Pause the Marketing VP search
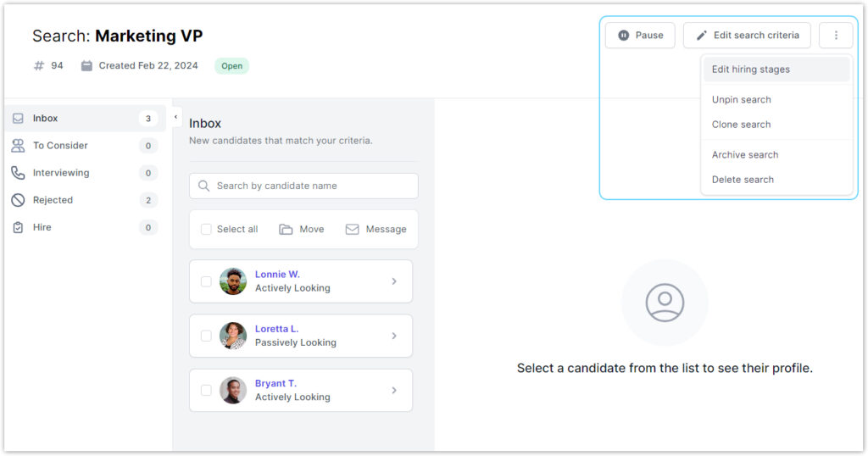Screen dimensions: 868x456 (x=640, y=36)
